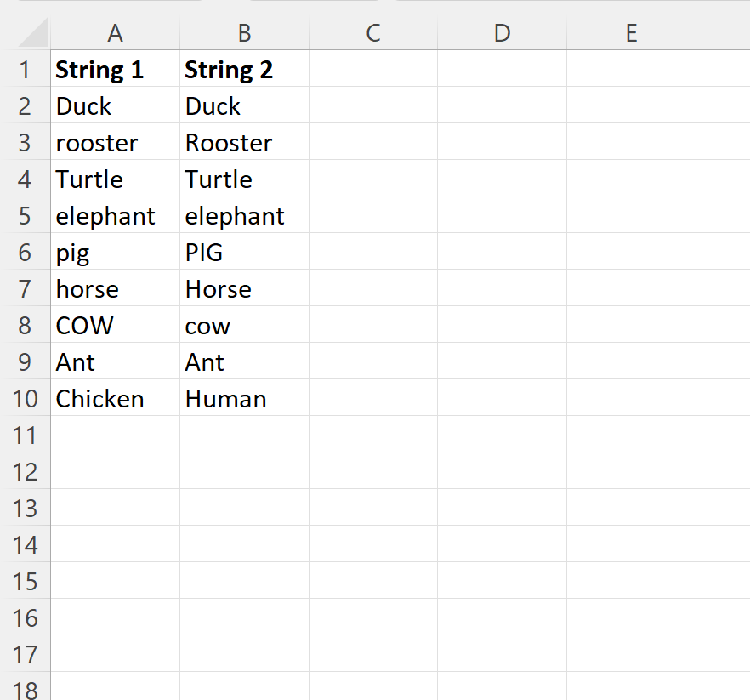Select row number 18
The height and width of the screenshot is (700, 750).
click(x=25, y=690)
